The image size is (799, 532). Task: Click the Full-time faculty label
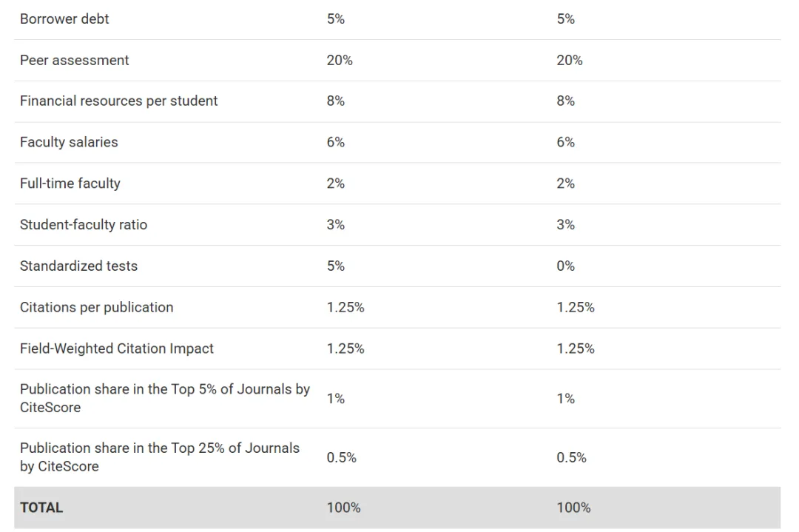(x=70, y=183)
